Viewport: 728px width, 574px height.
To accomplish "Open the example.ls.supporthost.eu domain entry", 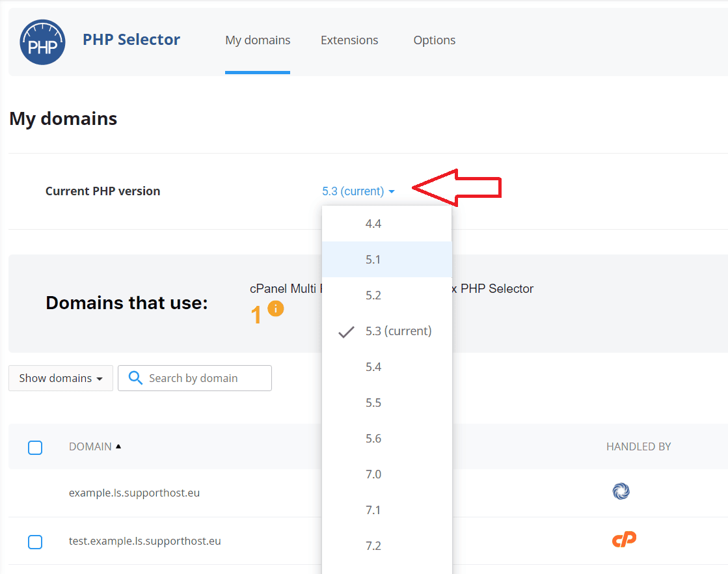I will click(x=133, y=494).
